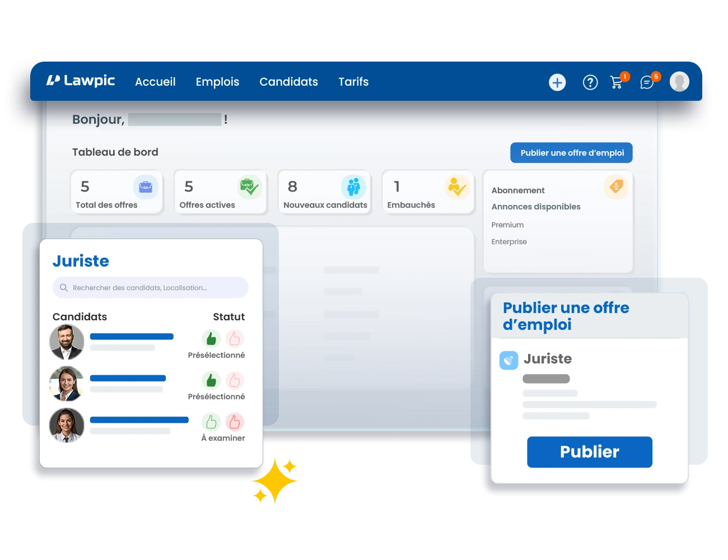
Task: Reject third candidate with red thumbs down
Action: pyautogui.click(x=235, y=422)
